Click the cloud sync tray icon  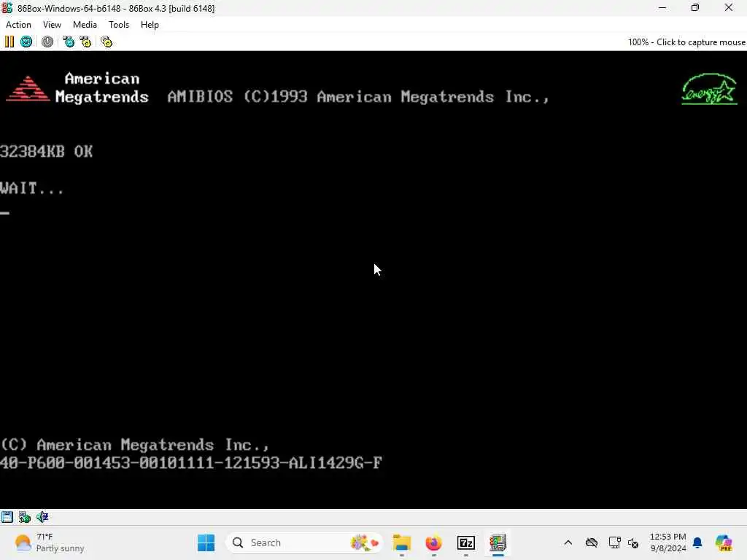(x=592, y=542)
